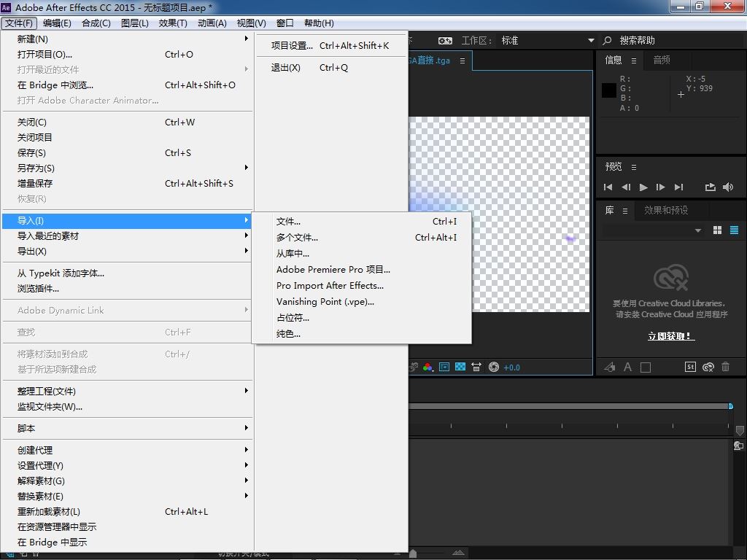This screenshot has width=747, height=560.
Task: Click the exposure value +0.0
Action: (x=511, y=367)
